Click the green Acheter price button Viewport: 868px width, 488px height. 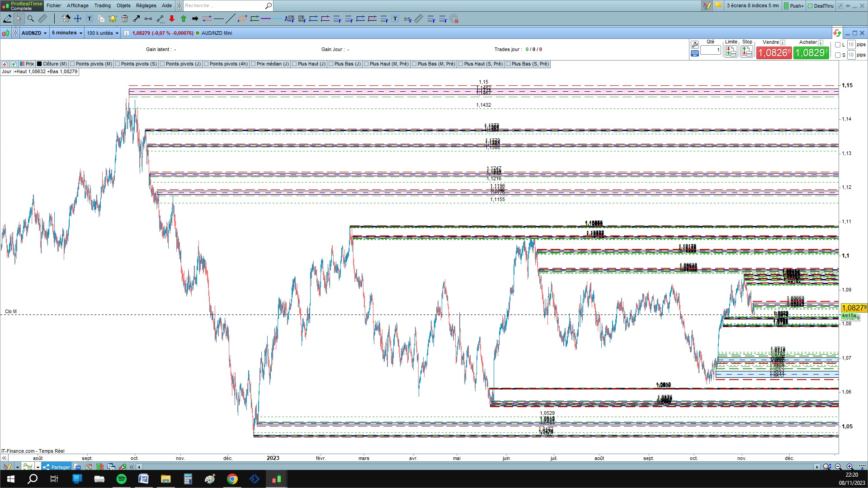click(811, 53)
